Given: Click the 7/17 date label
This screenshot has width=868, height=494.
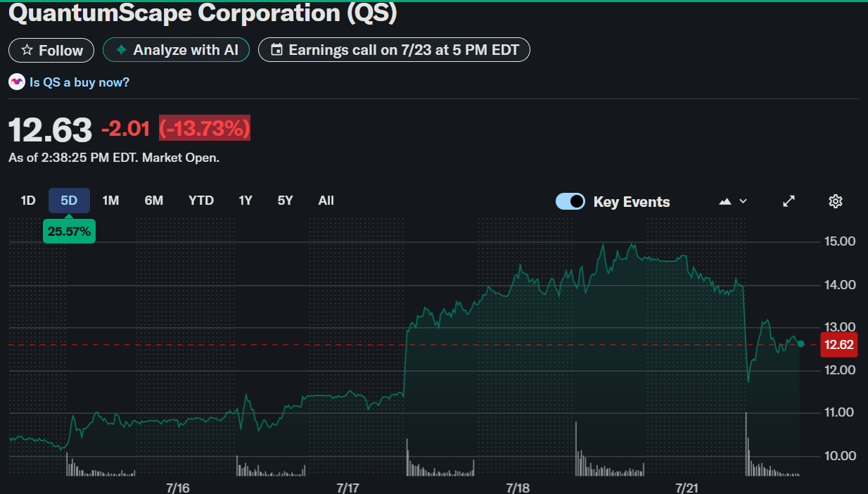Looking at the screenshot, I should [348, 488].
